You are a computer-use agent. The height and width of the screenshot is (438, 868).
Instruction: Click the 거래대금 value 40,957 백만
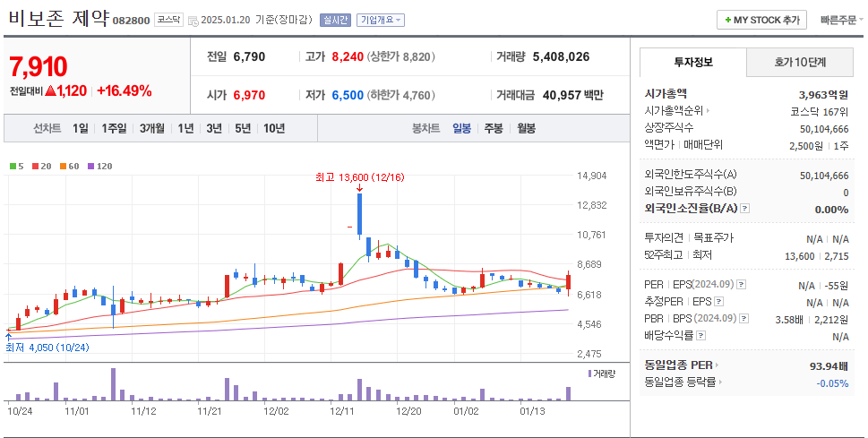(573, 95)
